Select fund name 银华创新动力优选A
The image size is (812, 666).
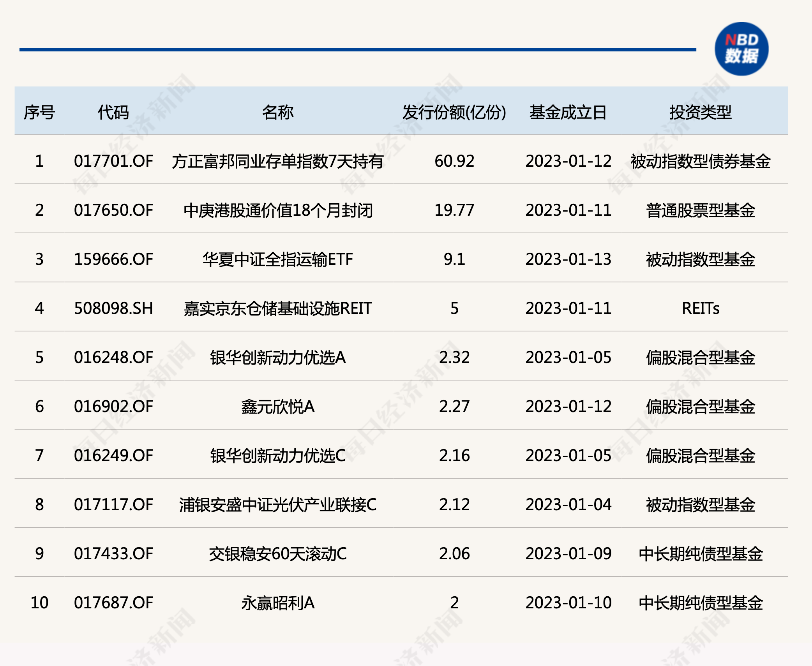(277, 358)
